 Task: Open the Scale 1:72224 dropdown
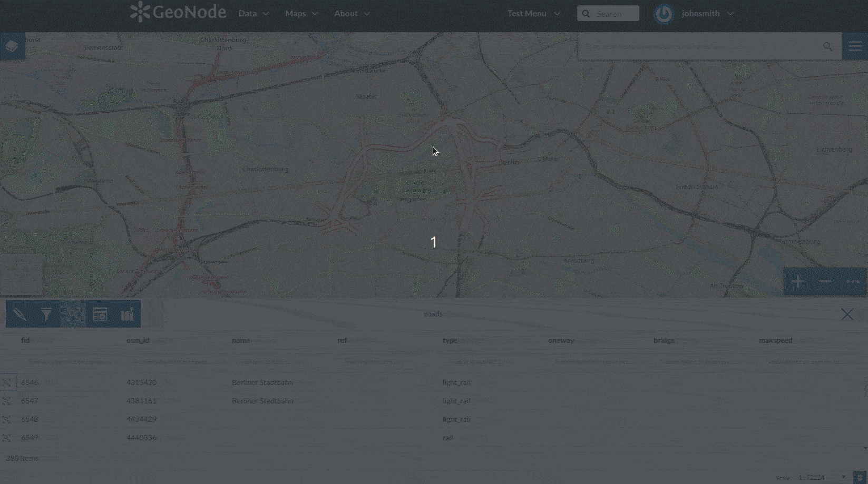click(x=822, y=478)
